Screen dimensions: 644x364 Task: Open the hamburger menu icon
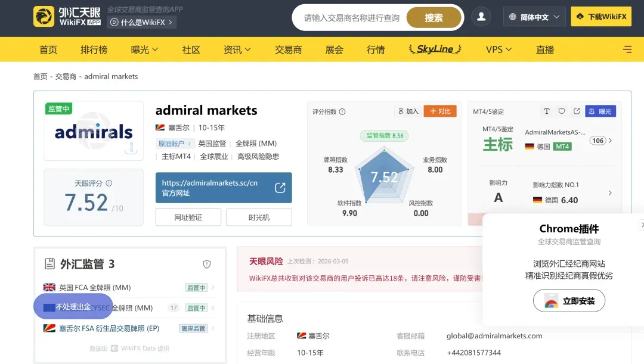(x=627, y=49)
